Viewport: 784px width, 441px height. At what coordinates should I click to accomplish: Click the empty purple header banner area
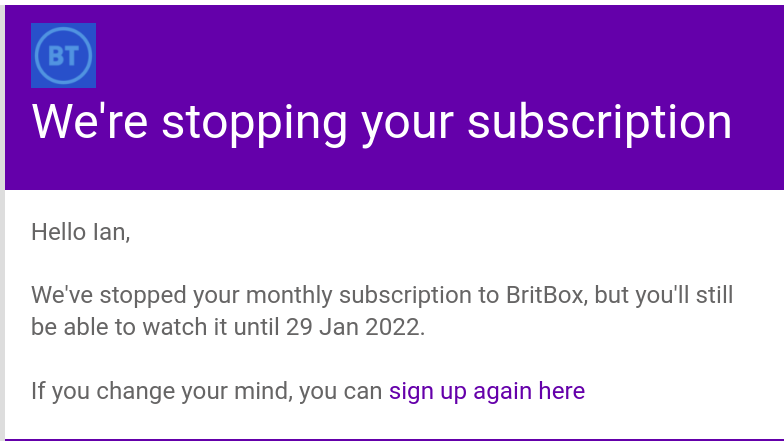coord(450,50)
